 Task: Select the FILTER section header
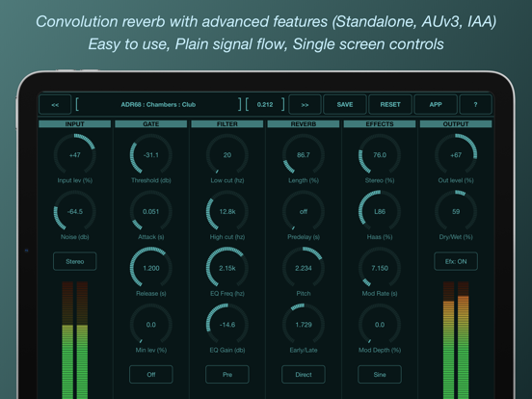(227, 124)
